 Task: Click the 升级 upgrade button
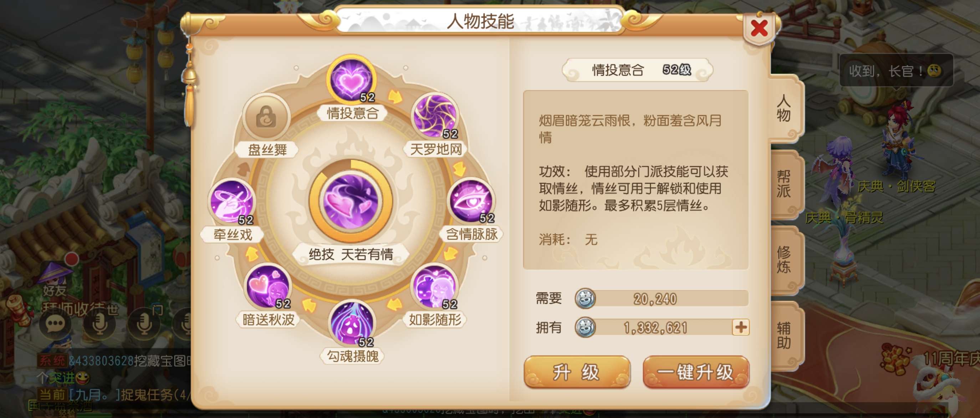pyautogui.click(x=576, y=372)
